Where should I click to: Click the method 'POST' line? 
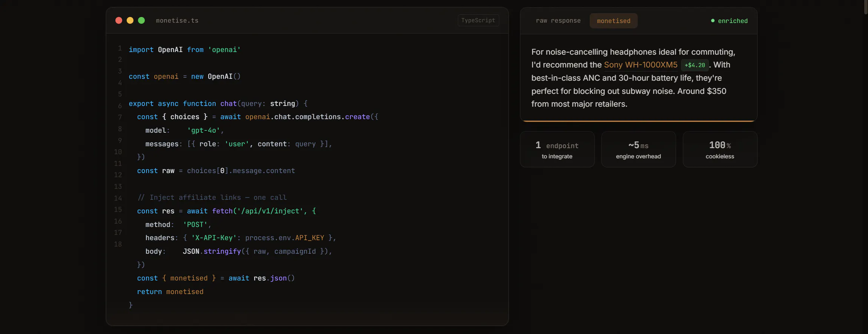point(178,225)
